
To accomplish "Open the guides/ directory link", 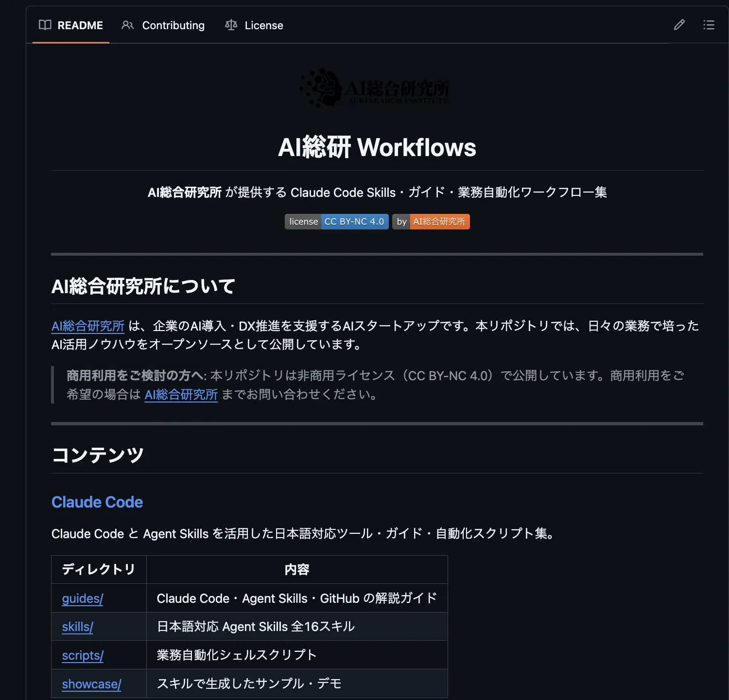I will tap(82, 598).
